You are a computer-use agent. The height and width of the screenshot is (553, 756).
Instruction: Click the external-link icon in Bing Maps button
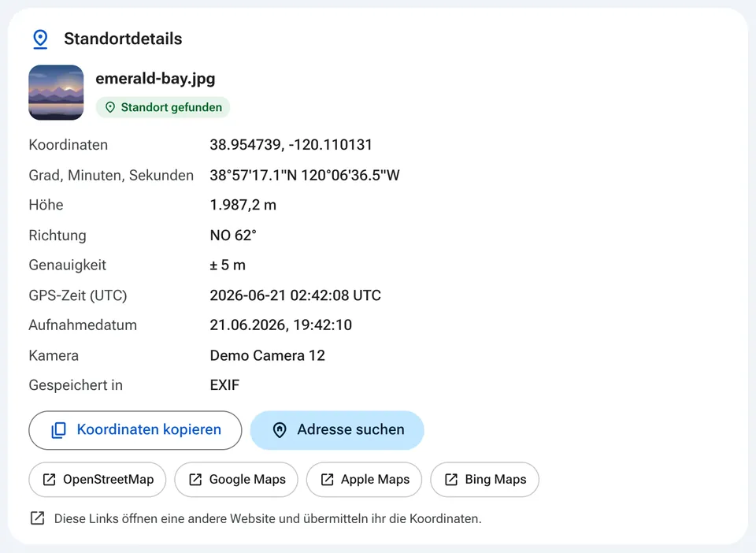[x=450, y=479]
